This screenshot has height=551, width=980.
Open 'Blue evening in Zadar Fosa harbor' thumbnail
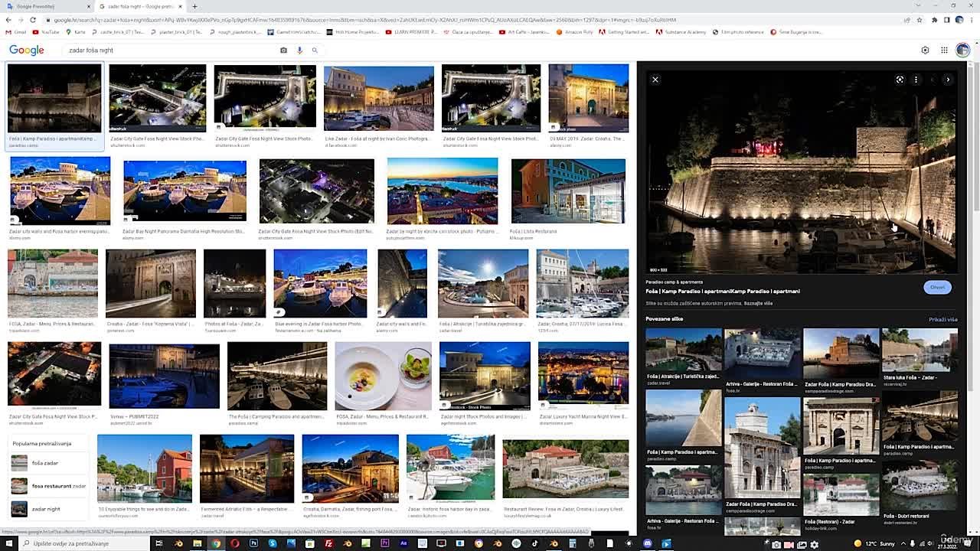(x=320, y=283)
